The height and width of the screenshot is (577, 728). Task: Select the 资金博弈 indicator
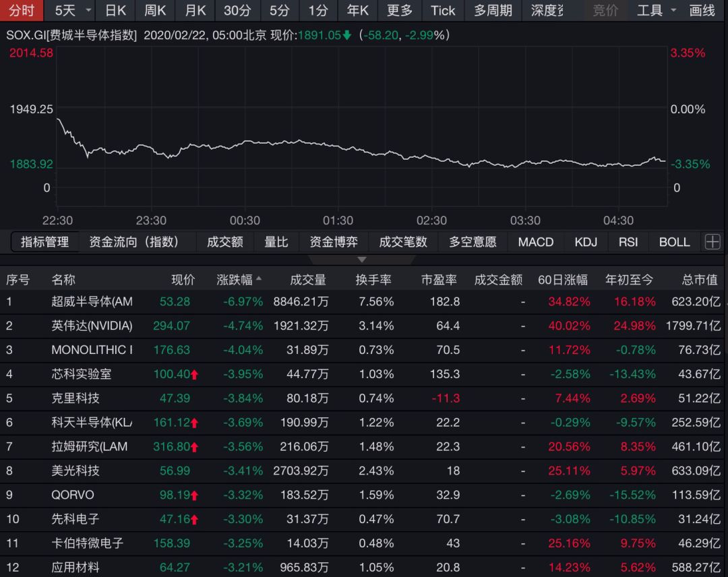[x=334, y=242]
